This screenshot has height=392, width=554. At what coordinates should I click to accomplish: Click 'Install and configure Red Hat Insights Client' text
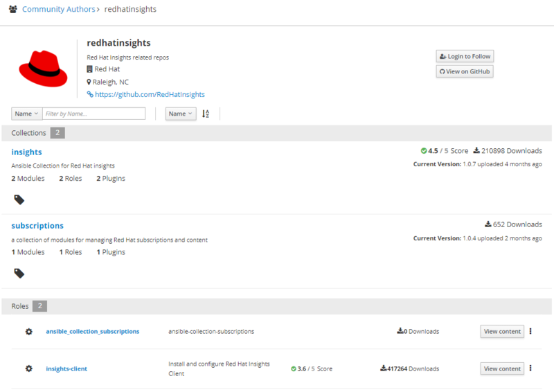pyautogui.click(x=219, y=368)
